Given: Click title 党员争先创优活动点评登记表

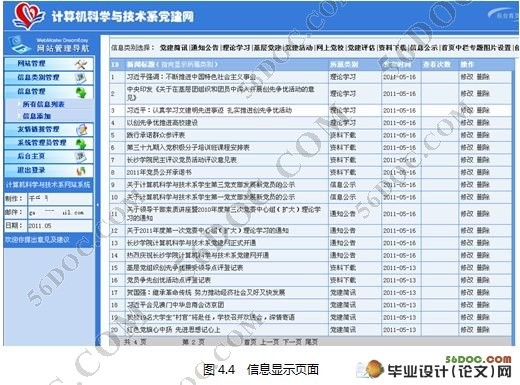Looking at the screenshot, I should (169, 280).
